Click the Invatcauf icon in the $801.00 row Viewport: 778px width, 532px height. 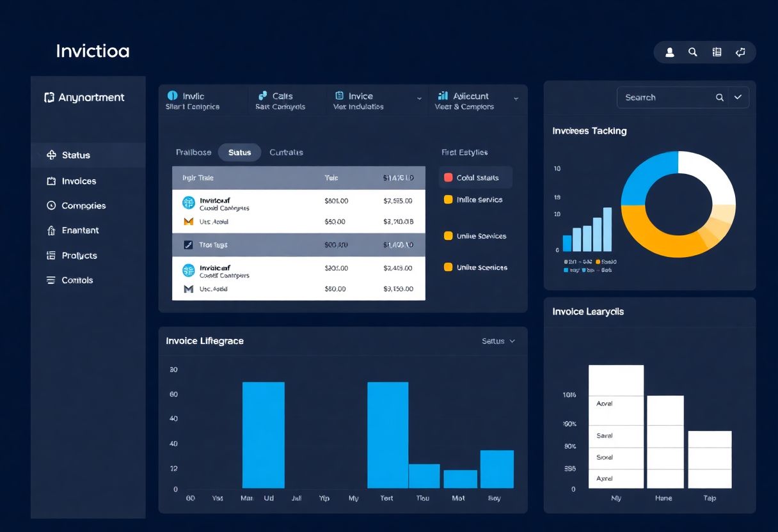(x=188, y=203)
